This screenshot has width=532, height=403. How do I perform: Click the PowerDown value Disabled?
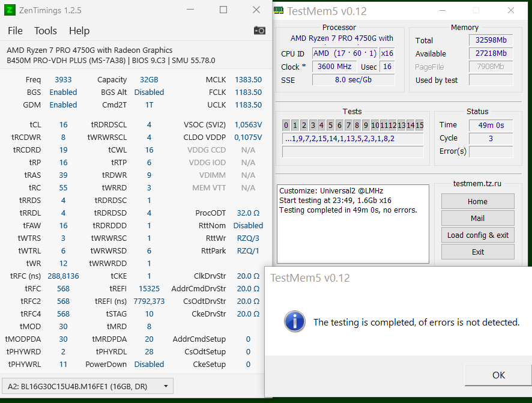[149, 365]
